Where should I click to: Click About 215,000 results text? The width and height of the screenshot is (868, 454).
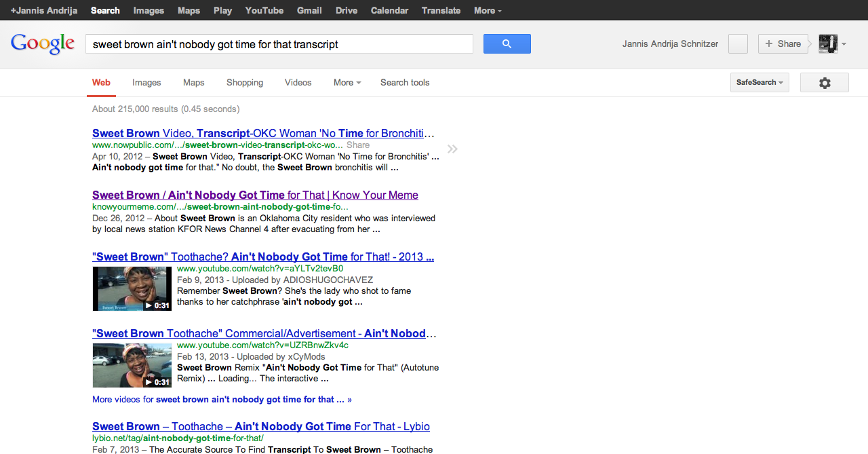coord(165,109)
